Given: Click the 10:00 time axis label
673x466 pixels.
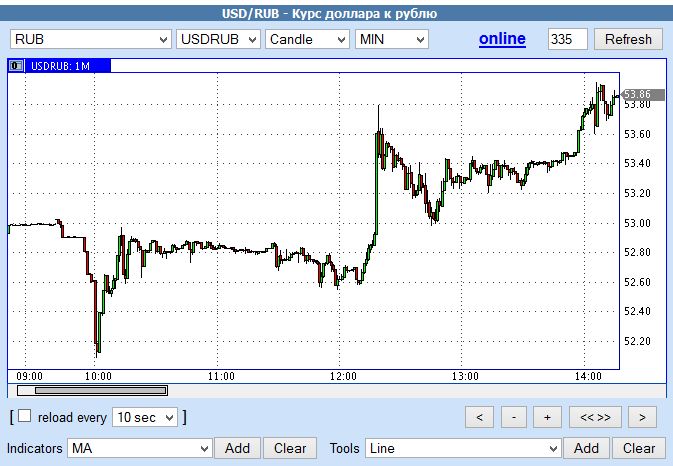Looking at the screenshot, I should coord(98,376).
